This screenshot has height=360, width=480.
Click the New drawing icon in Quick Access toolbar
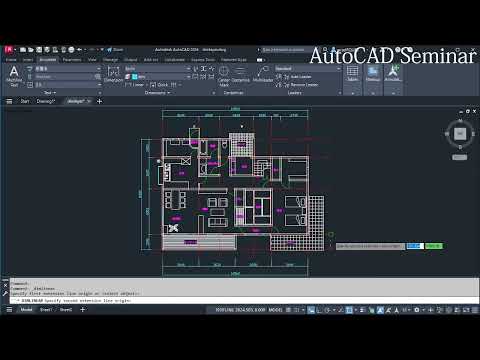(23, 50)
